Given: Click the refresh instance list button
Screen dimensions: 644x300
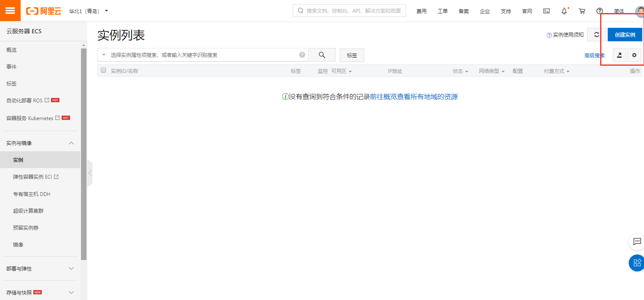Looking at the screenshot, I should [x=596, y=35].
